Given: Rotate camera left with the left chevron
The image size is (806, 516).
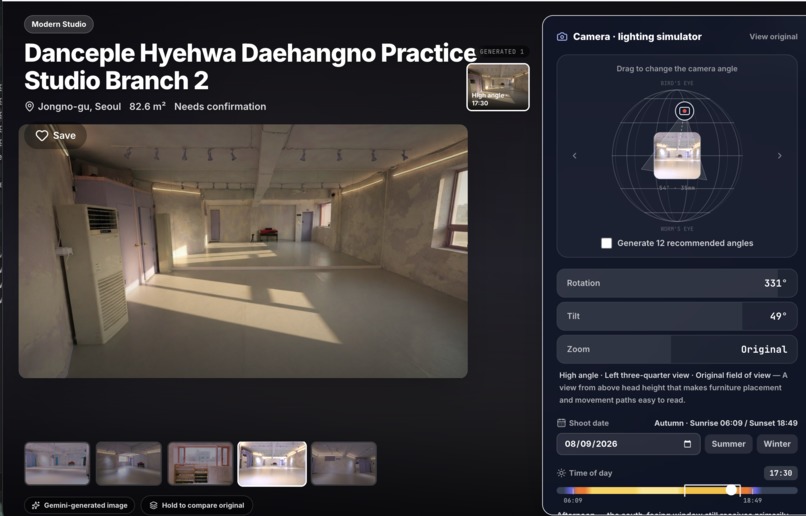Looking at the screenshot, I should coord(575,156).
